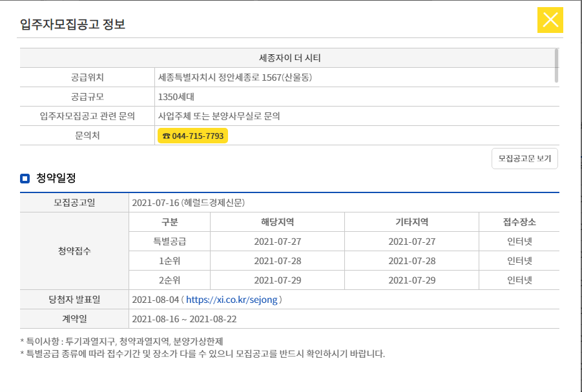Click the 해당지역 column header
Image resolution: width=582 pixels, height=392 pixels.
click(x=277, y=222)
